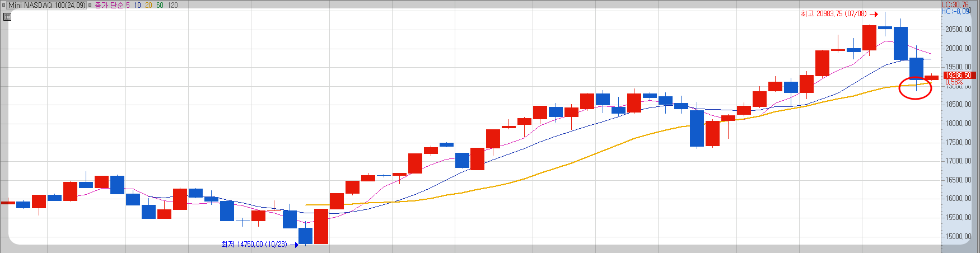The image size is (980, 253).
Task: Open the data table grid icon
Action: pos(7,16)
